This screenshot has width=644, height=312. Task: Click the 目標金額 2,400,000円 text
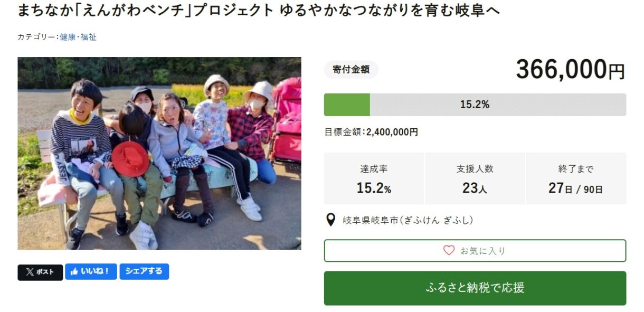coord(371,132)
